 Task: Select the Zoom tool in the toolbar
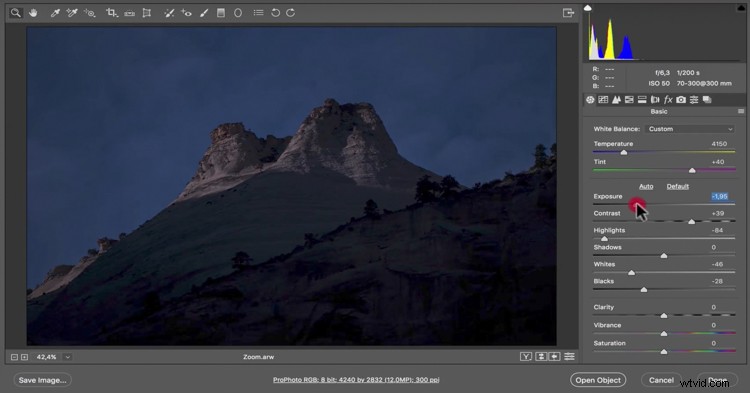tap(16, 13)
